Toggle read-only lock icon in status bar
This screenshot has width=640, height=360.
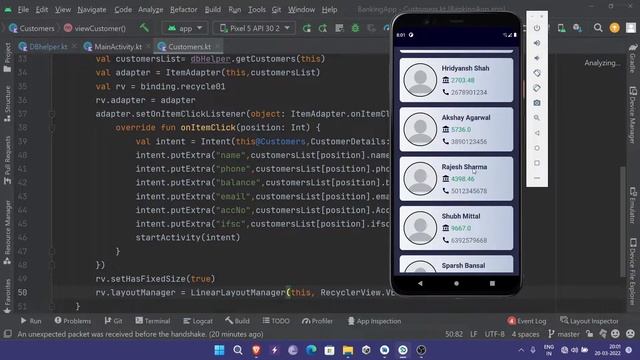pos(589,334)
